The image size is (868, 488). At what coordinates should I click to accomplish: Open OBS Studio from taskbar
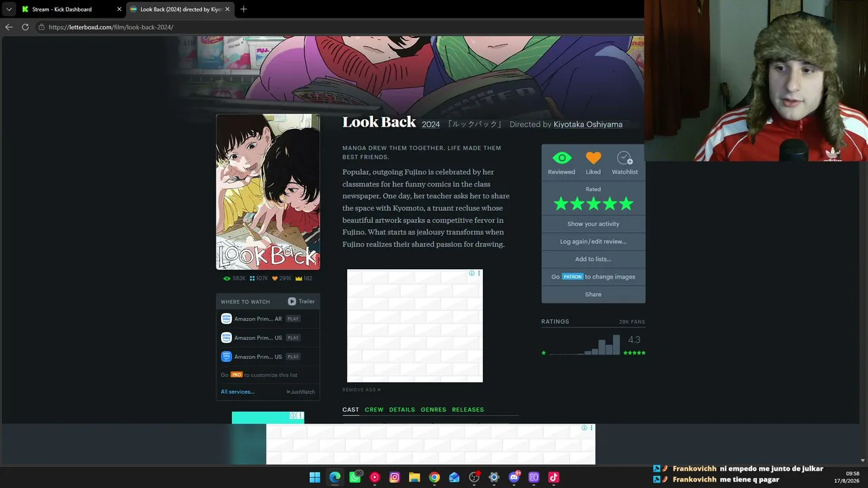(x=475, y=477)
